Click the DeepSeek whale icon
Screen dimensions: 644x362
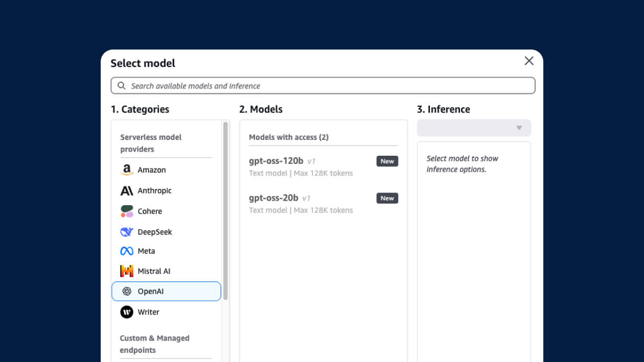[127, 232]
